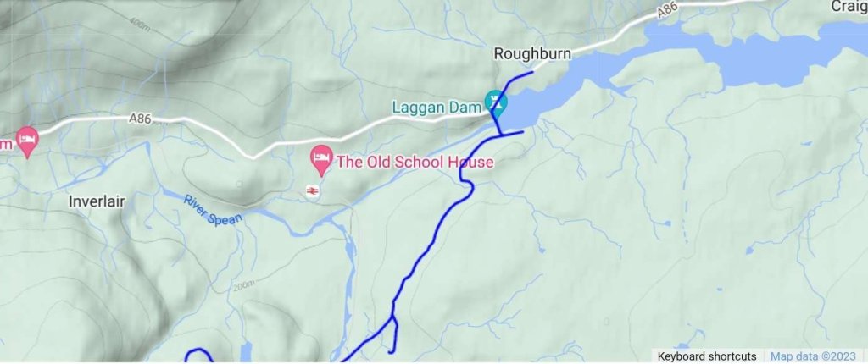Open Keyboard shortcuts button

707,356
